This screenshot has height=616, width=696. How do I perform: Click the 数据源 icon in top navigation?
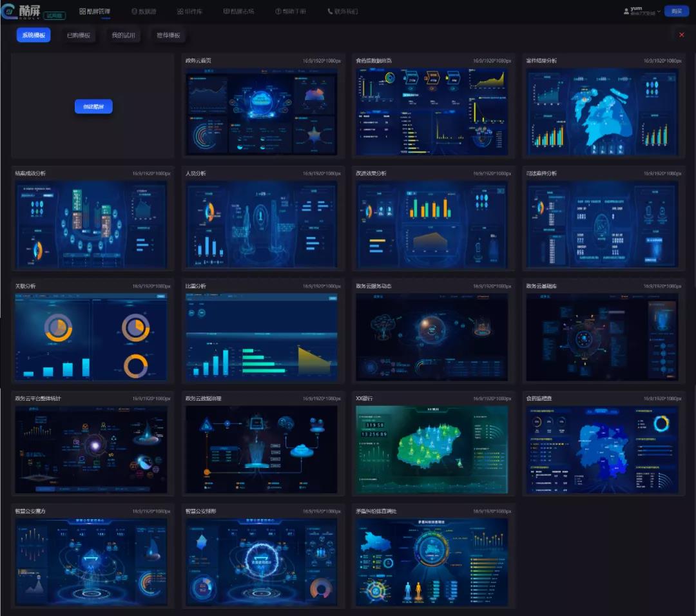[x=135, y=12]
